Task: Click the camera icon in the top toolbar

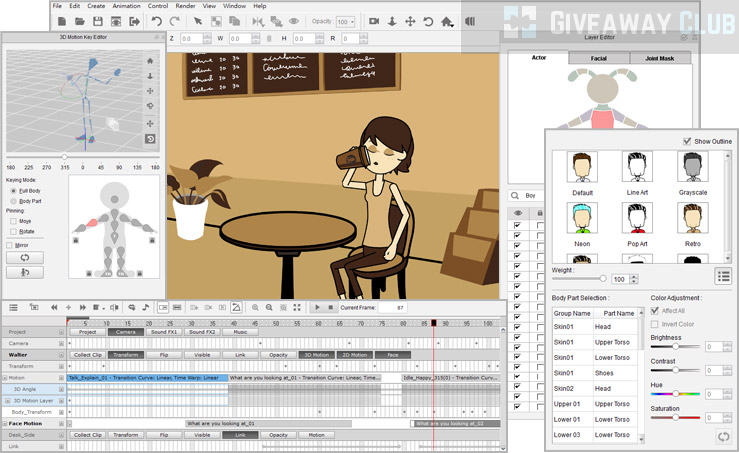Action: [x=374, y=22]
